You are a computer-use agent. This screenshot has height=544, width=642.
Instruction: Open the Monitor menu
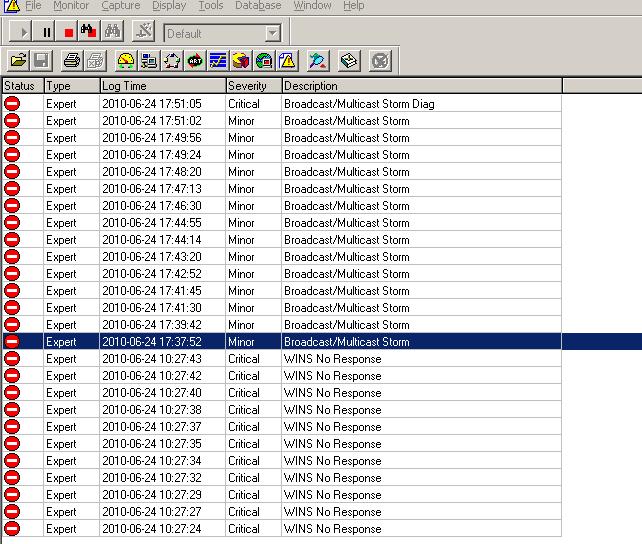pyautogui.click(x=71, y=6)
